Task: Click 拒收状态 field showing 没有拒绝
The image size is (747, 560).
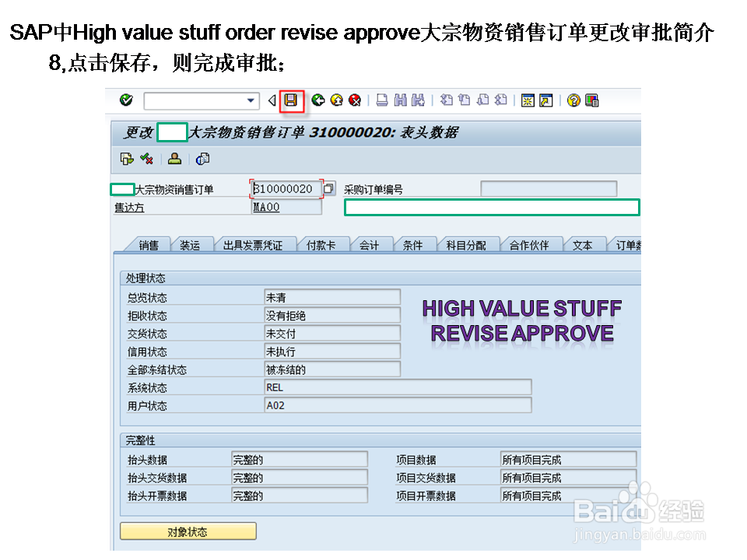Action: (332, 315)
